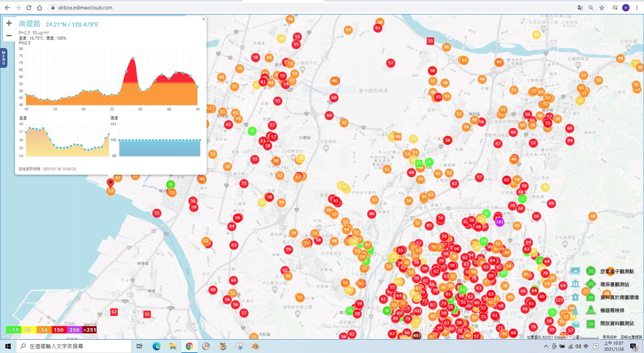Launch Microsoft Edge from taskbar
Screen dimensions: 644x353
[x=157, y=346]
